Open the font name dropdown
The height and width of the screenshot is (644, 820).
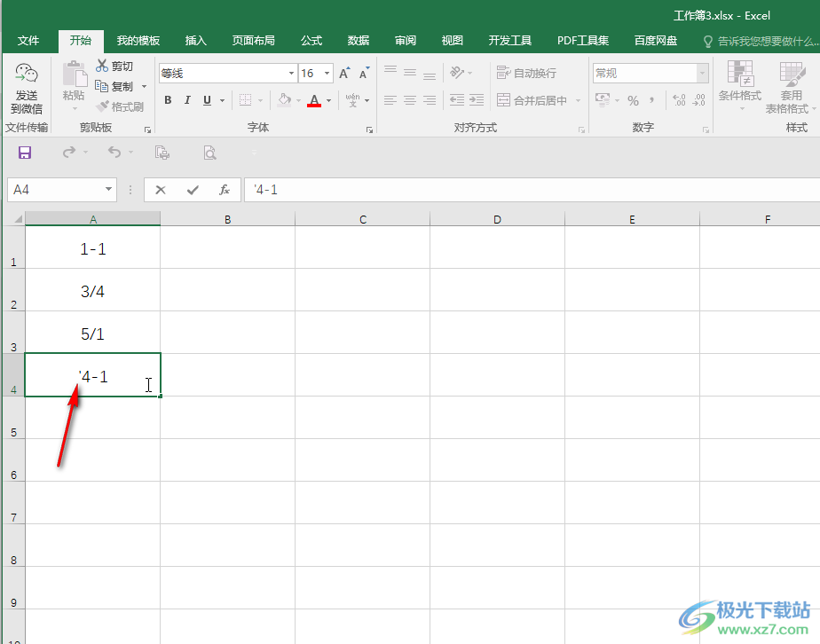pos(291,73)
